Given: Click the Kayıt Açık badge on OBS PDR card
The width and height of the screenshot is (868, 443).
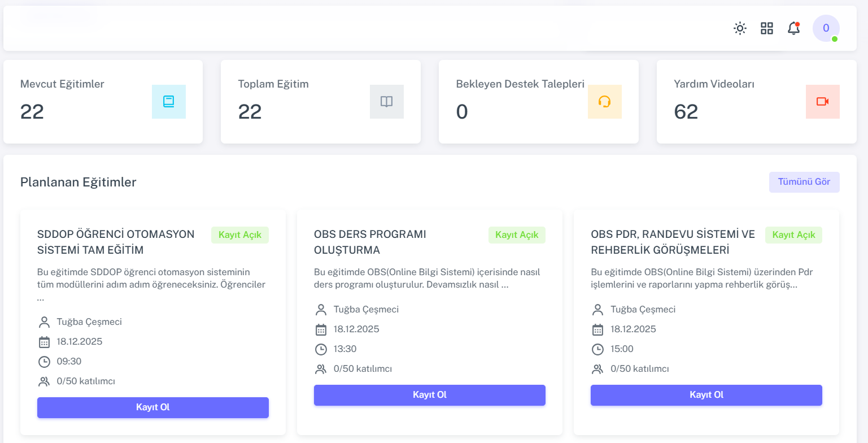Looking at the screenshot, I should (x=793, y=234).
